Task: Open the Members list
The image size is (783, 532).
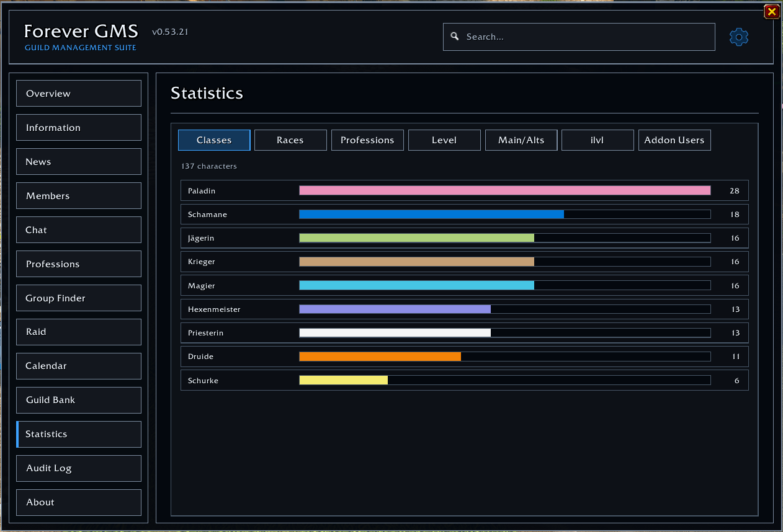Action: (x=79, y=196)
